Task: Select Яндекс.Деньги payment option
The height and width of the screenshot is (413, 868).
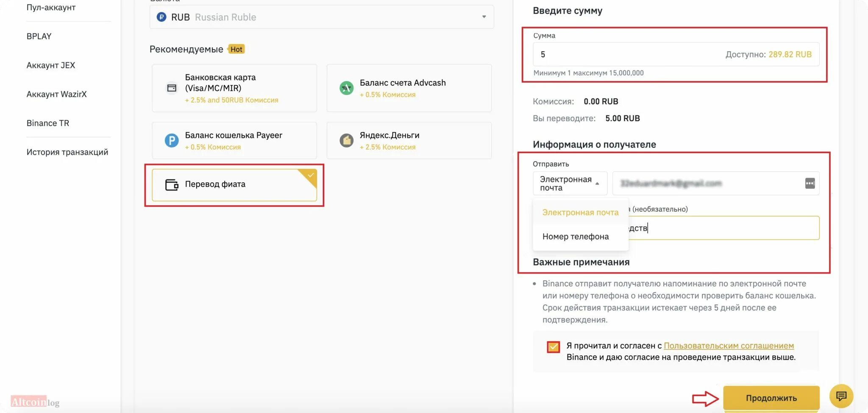Action: [409, 140]
